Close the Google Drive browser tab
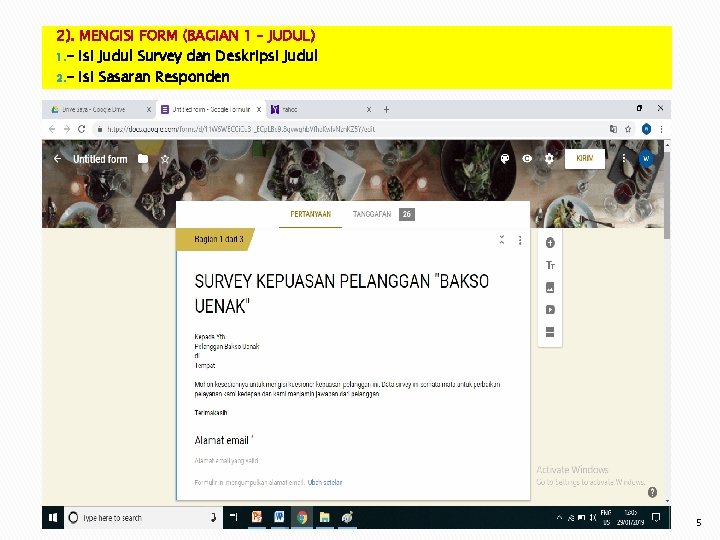 click(x=149, y=110)
